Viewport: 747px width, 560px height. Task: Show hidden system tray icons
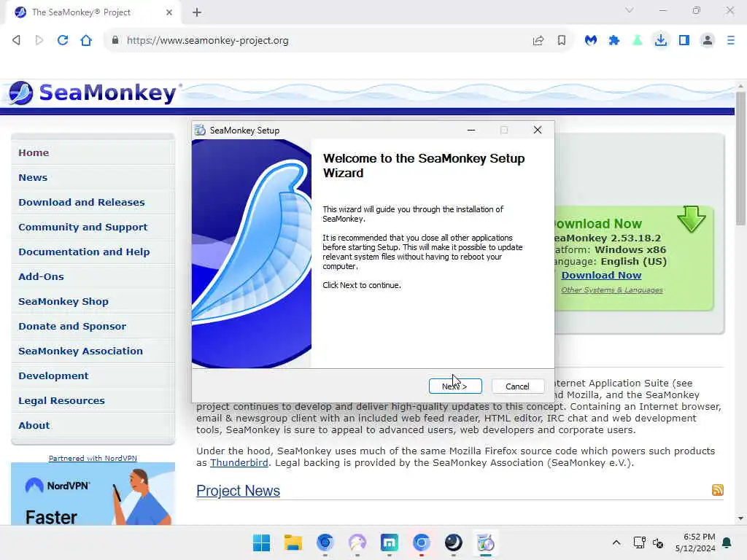tap(616, 542)
